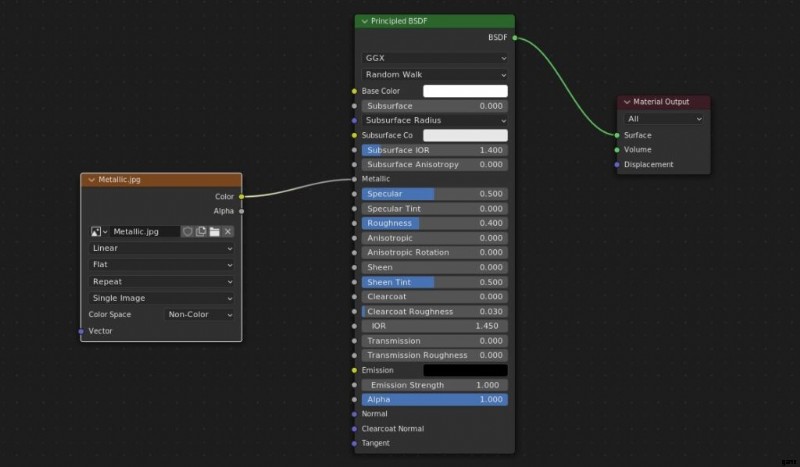Collapse the Principled BSDF node
800x467 pixels.
pos(363,21)
